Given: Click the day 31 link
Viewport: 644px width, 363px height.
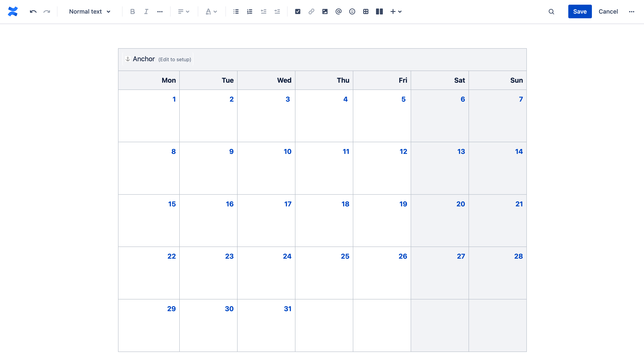Looking at the screenshot, I should click(288, 309).
